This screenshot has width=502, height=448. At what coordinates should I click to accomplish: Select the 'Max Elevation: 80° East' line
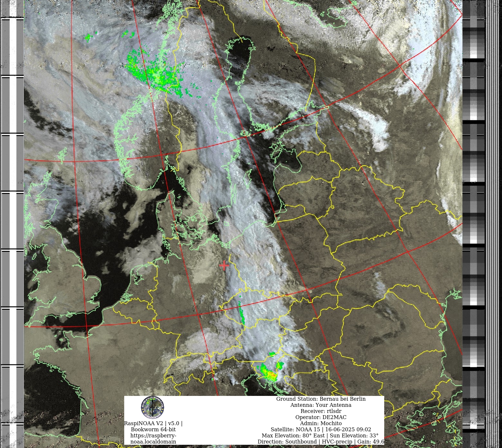[x=320, y=435]
